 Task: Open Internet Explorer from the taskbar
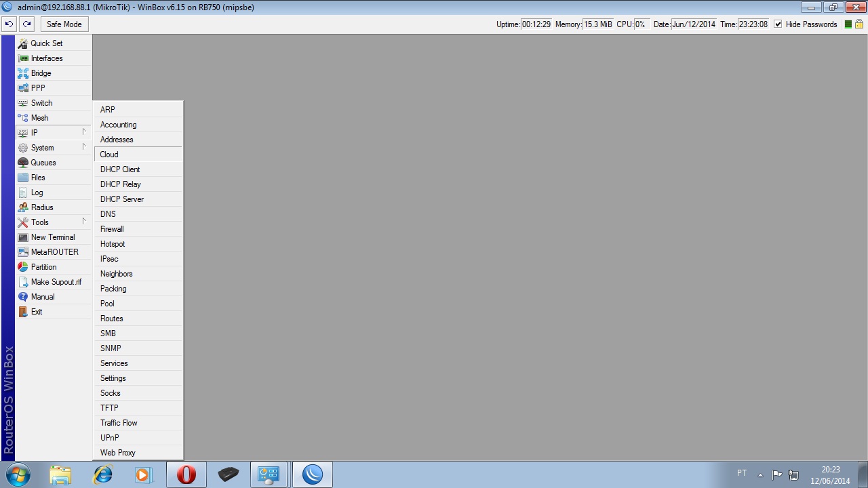click(102, 474)
